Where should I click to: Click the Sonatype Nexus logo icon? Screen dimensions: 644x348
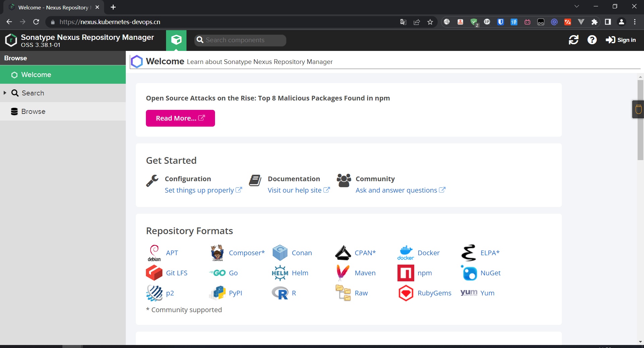(11, 40)
